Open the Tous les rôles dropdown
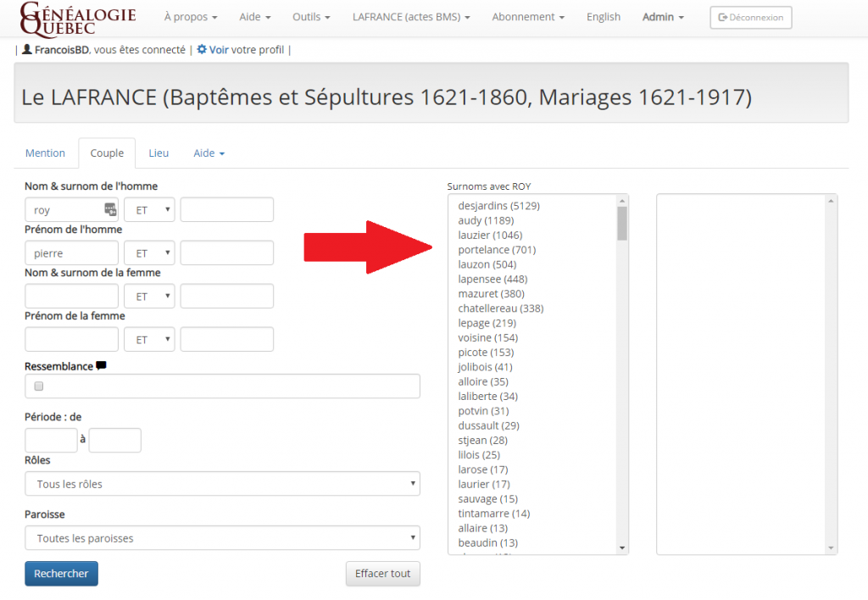Screen dimensions: 868x600 coord(223,484)
